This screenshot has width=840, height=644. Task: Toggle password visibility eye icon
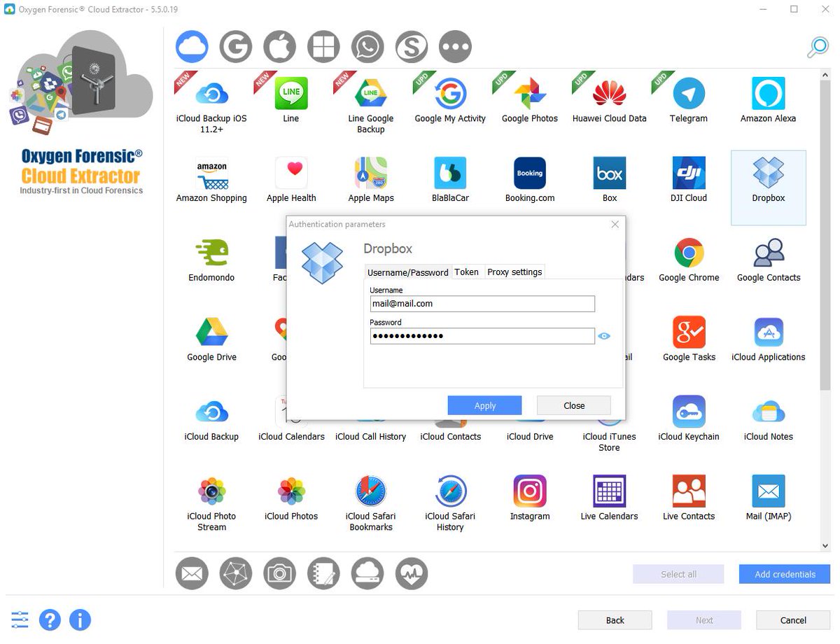[x=604, y=336]
